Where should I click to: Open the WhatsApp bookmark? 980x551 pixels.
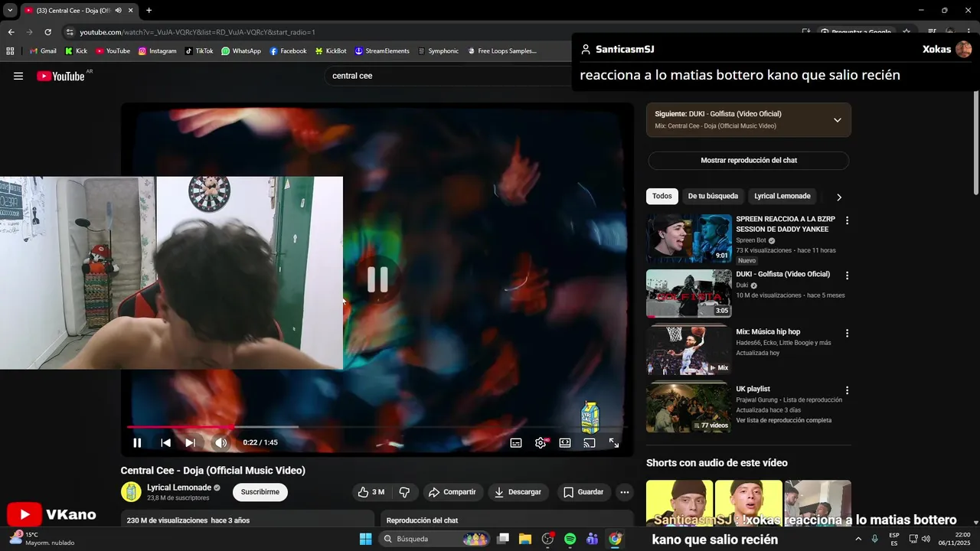(241, 51)
